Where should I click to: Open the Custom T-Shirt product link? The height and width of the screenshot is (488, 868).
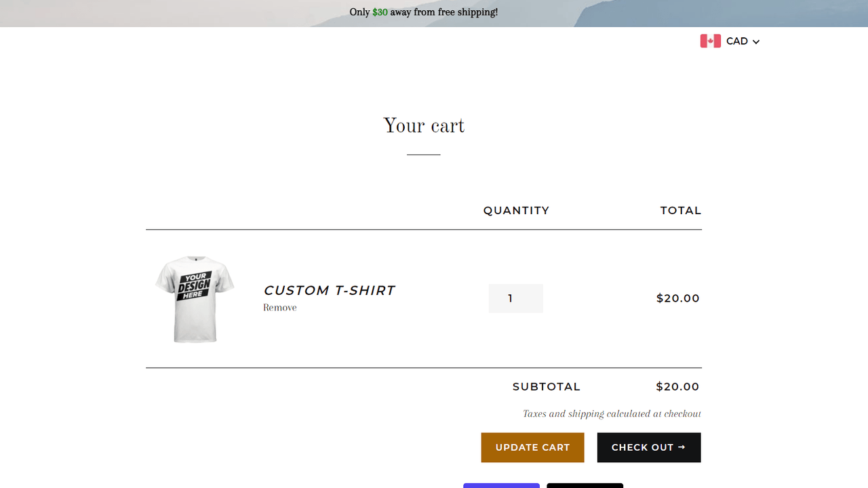(329, 290)
